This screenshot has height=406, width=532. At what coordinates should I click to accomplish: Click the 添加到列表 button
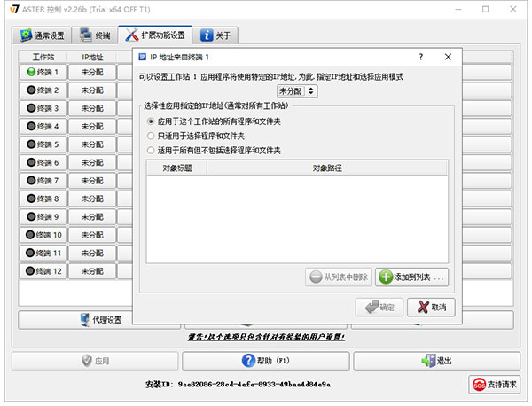(411, 277)
